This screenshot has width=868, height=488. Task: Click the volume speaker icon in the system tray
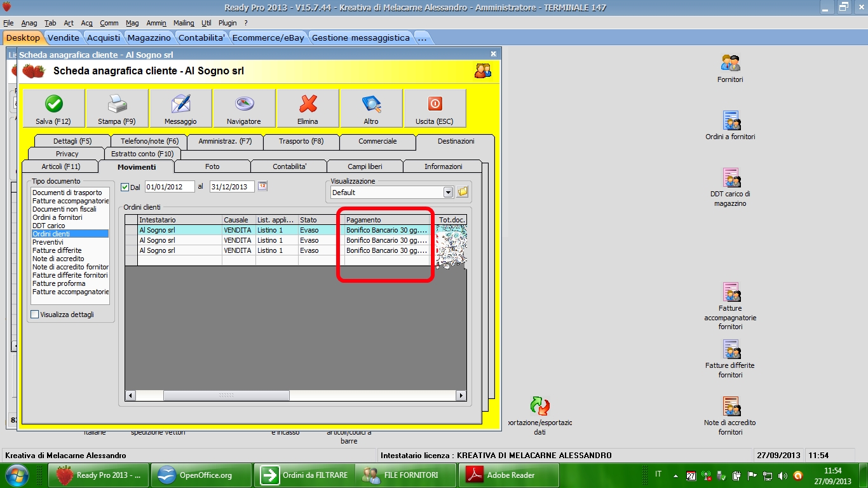[782, 475]
